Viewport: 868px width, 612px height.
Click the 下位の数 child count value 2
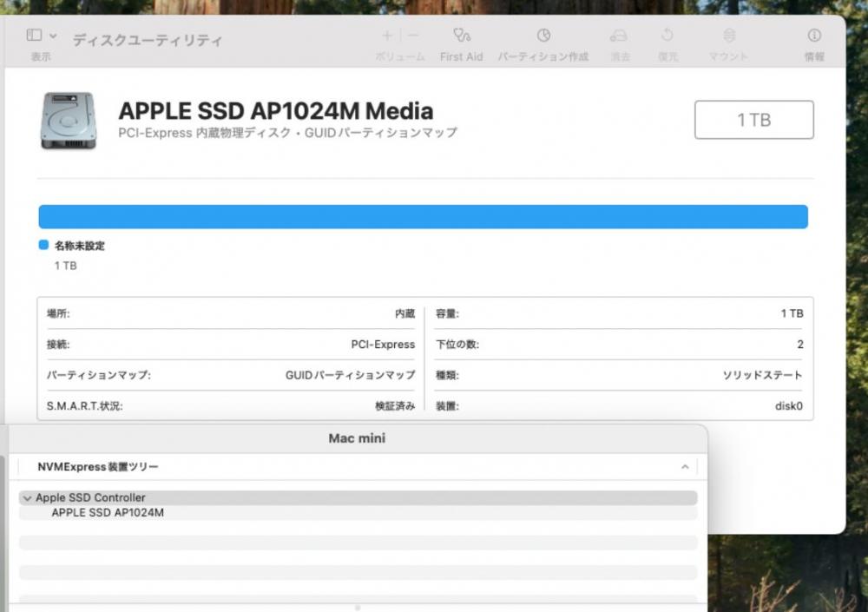coord(800,345)
